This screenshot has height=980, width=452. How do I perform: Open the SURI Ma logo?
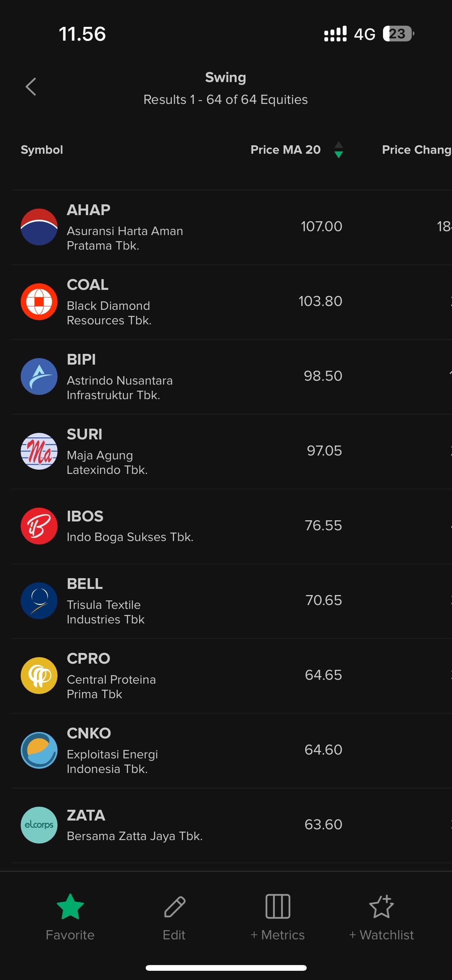39,451
